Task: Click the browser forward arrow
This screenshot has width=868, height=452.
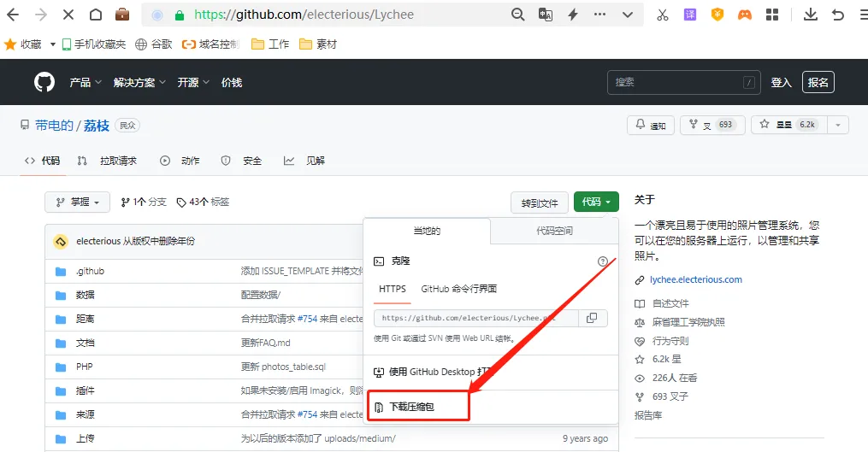Action: [x=40, y=15]
